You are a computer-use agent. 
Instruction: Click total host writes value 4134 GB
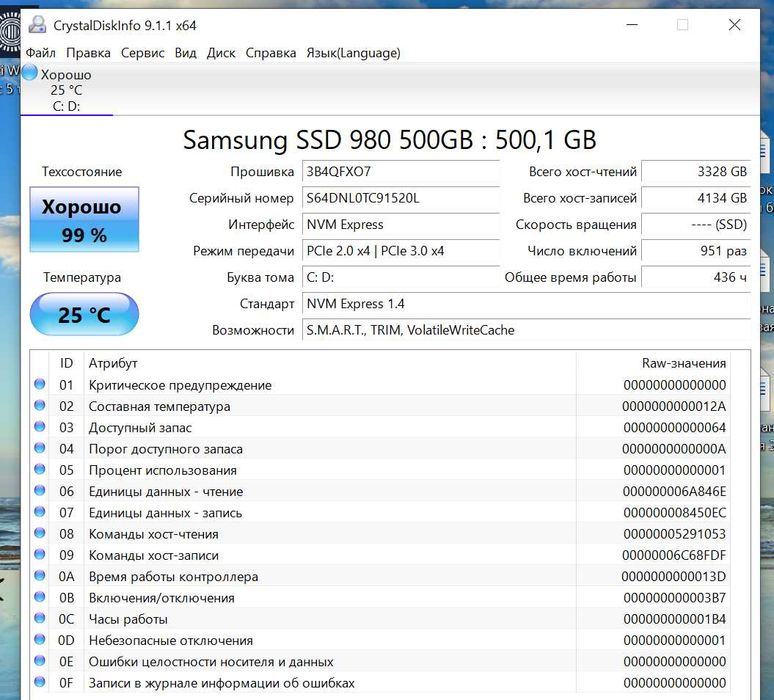[696, 198]
